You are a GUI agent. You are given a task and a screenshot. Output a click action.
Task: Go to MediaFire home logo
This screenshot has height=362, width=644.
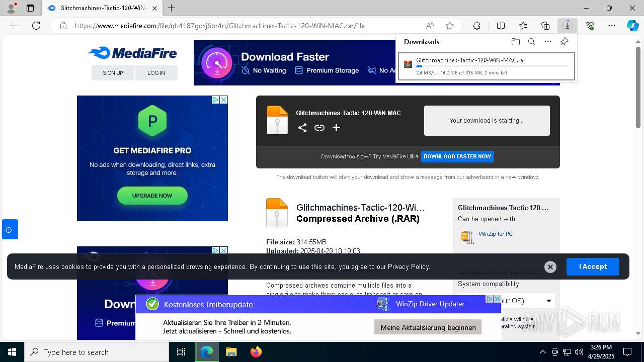[132, 53]
